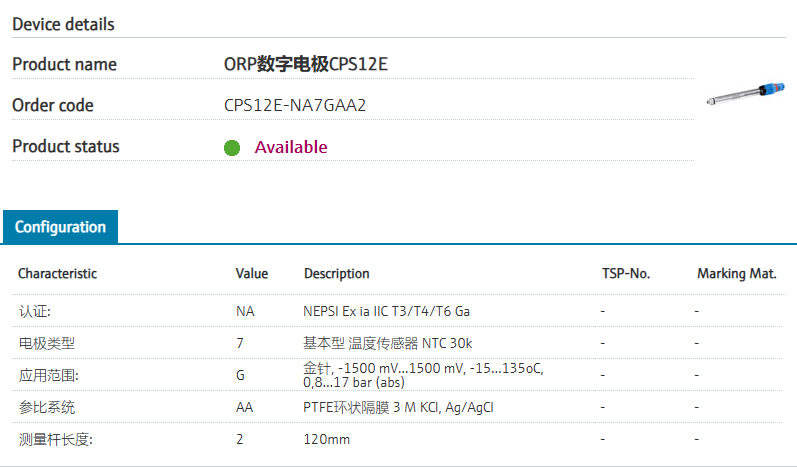This screenshot has height=467, width=797.
Task: Open the Configuration tab
Action: (x=60, y=227)
